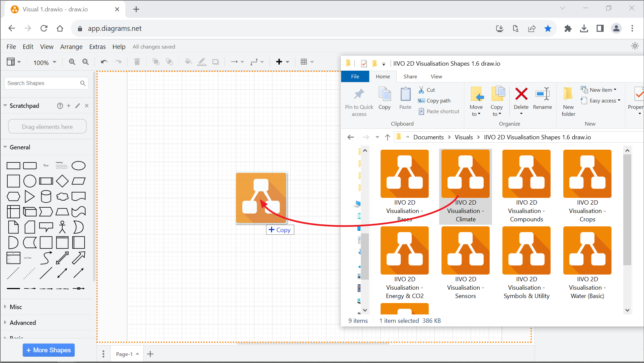Screen dimensions: 644x363
Task: Bookmark star icon in Chrome address bar
Action: 548,28
